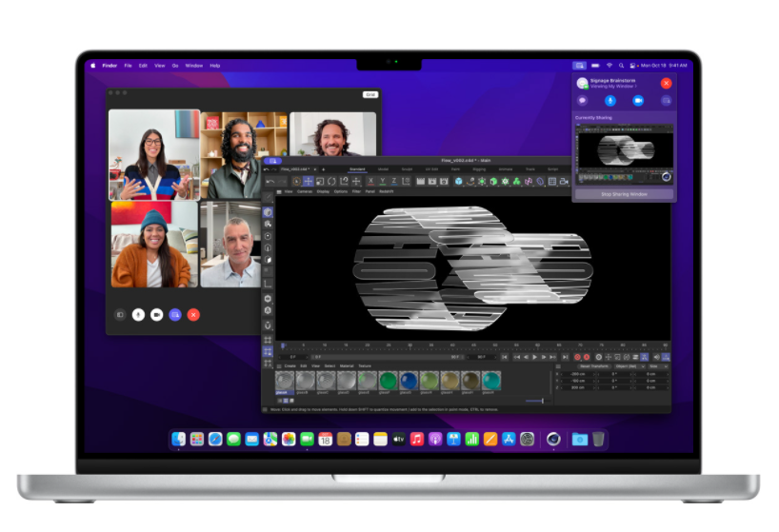Open the Camera object tool
This screenshot has height=532, width=779.
point(564,182)
